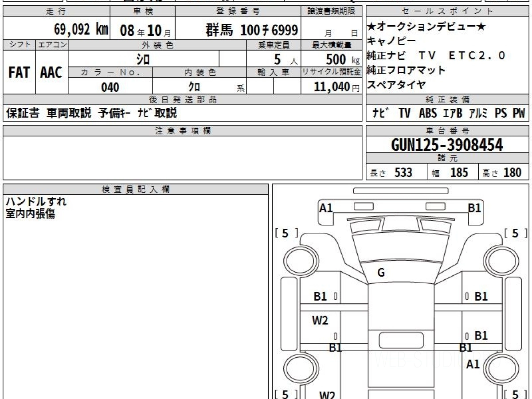Click the 純正フロアマット sales point
The height and width of the screenshot is (399, 532).
pyautogui.click(x=406, y=70)
